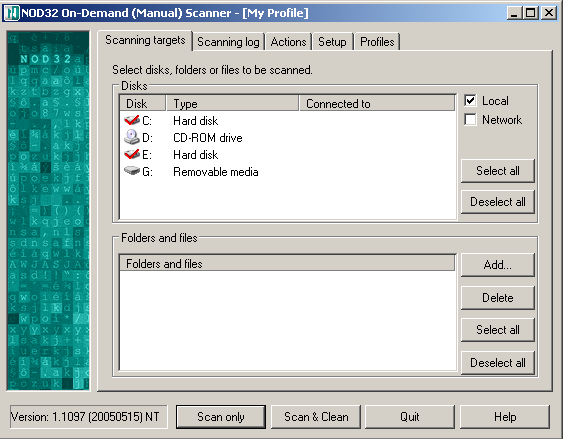The width and height of the screenshot is (563, 439).
Task: Go to the Setup tab
Action: pyautogui.click(x=332, y=42)
